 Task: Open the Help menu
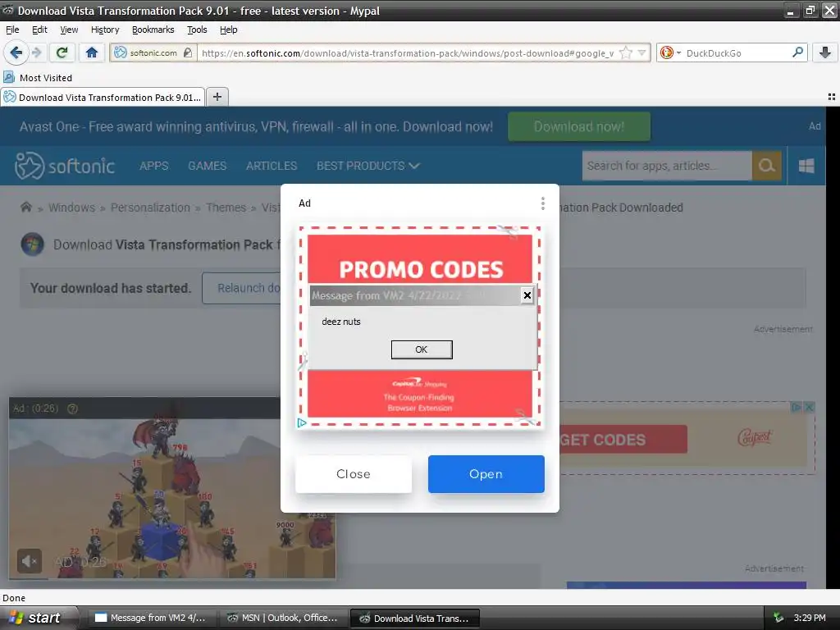click(229, 30)
